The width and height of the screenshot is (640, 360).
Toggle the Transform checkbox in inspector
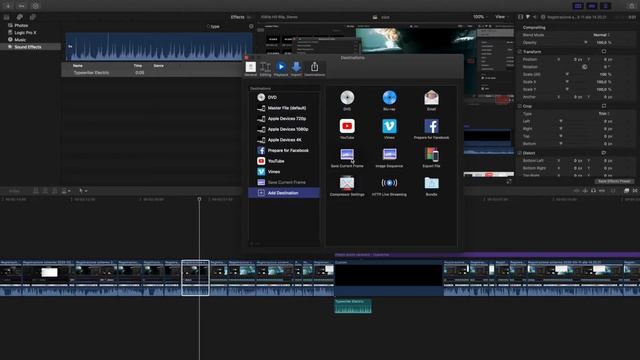point(520,52)
